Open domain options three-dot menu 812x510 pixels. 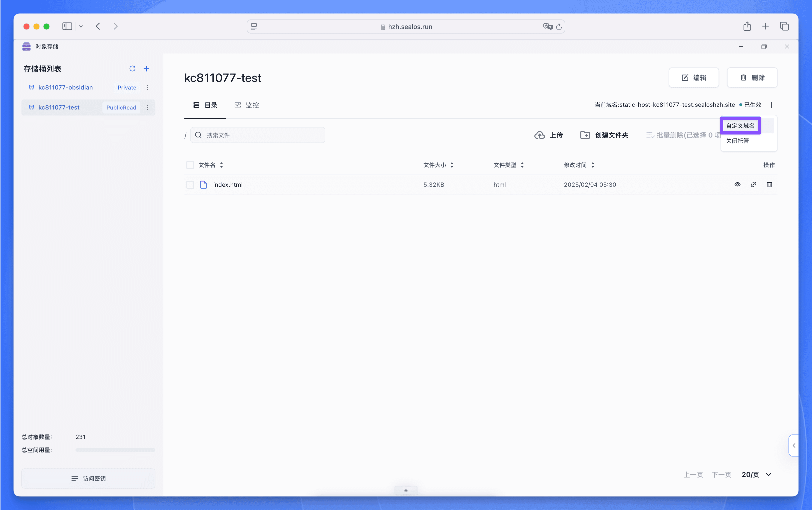(771, 105)
